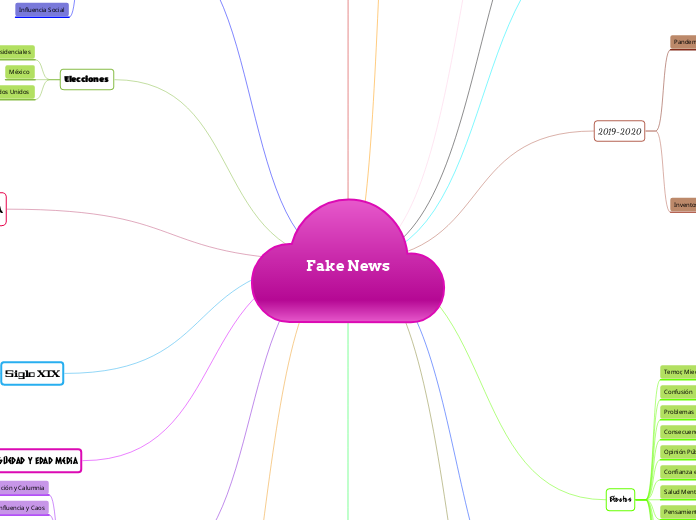Click the Efectos branch node
Viewport: 696px width, 520px height.
(x=620, y=498)
